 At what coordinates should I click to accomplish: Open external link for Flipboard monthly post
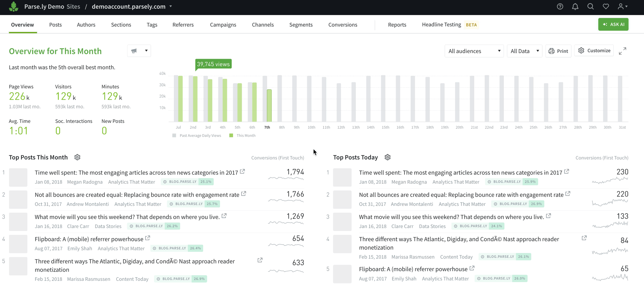pos(147,238)
